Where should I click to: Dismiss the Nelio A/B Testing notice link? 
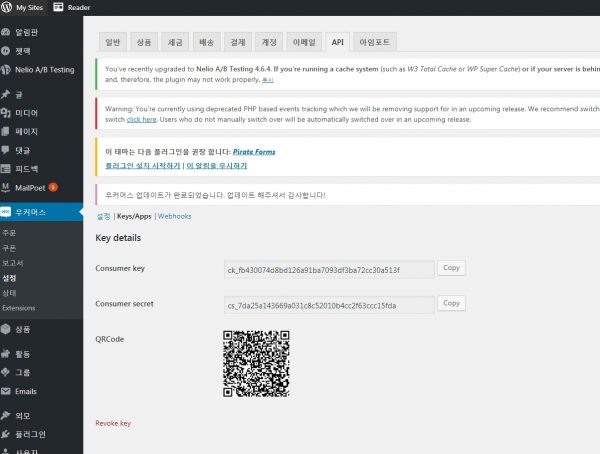pos(267,80)
